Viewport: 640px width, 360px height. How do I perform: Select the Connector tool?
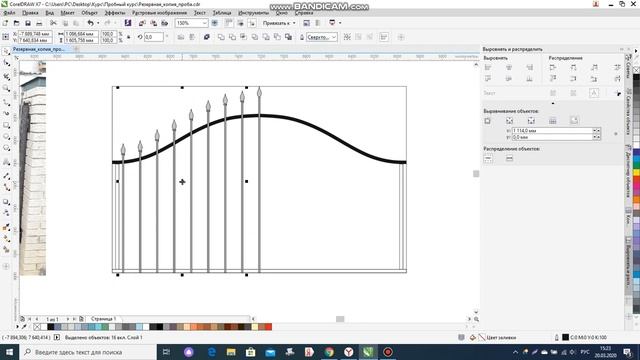tap(6, 187)
